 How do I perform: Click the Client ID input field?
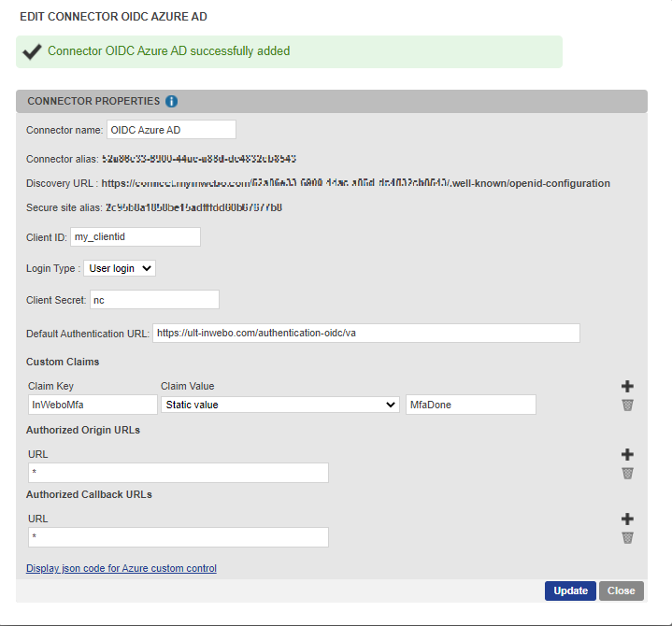click(136, 237)
